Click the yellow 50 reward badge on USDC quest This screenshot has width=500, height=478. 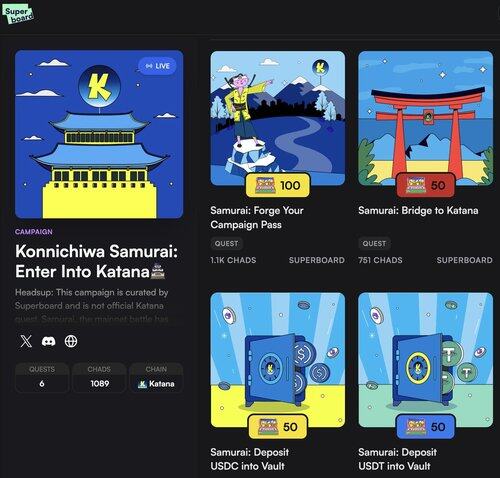(x=278, y=427)
